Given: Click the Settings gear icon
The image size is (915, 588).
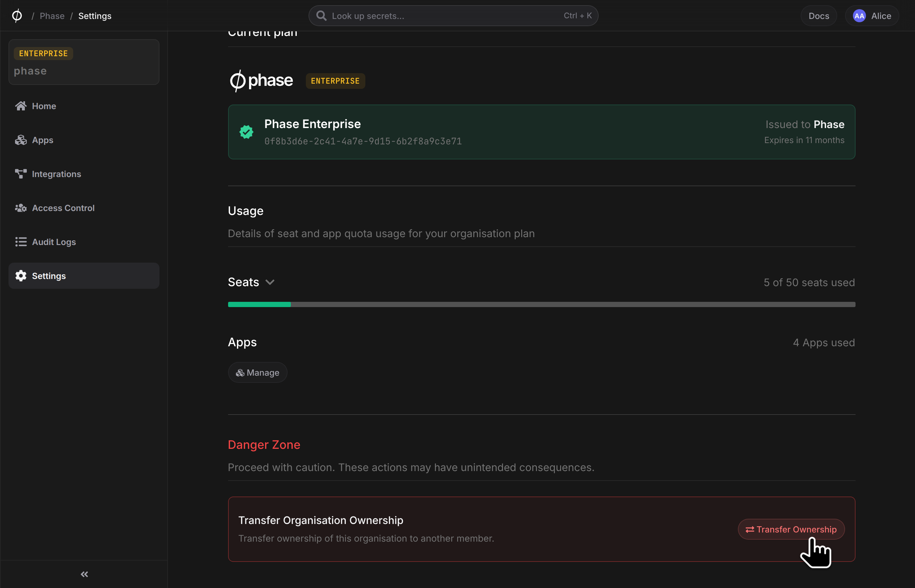Looking at the screenshot, I should point(21,276).
